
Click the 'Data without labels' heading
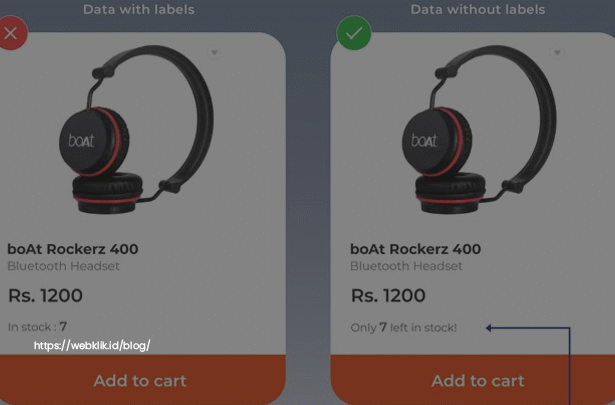click(478, 9)
